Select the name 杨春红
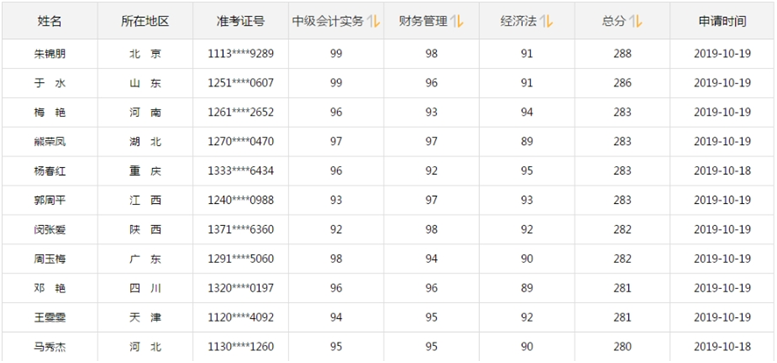Viewport: 777px width, 363px height. (50, 171)
